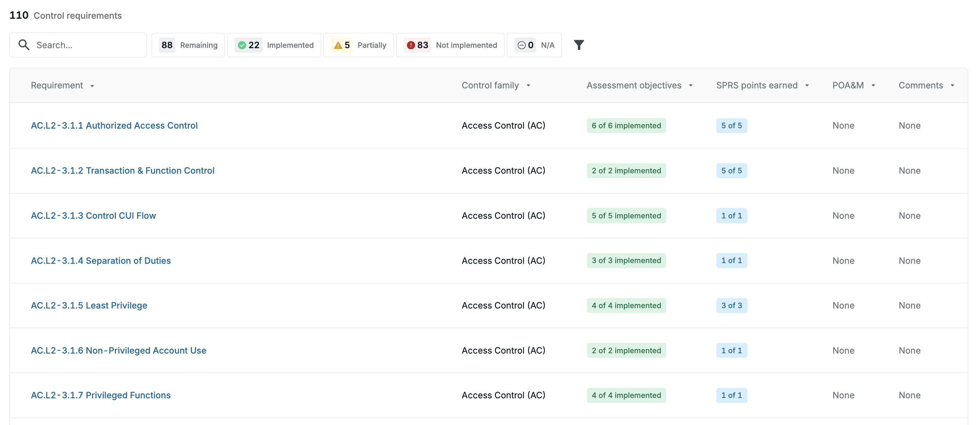Click POA&M 'None' in Least Privilege row
This screenshot has width=980, height=425.
(x=843, y=305)
